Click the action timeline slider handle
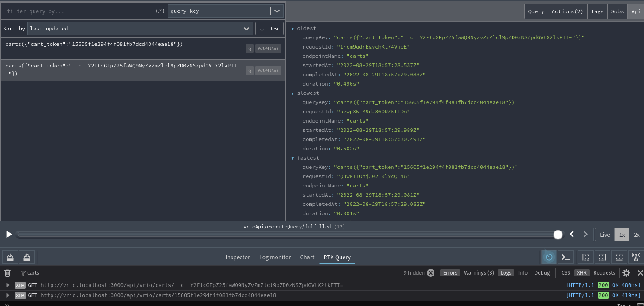The height and width of the screenshot is (306, 644). (558, 235)
